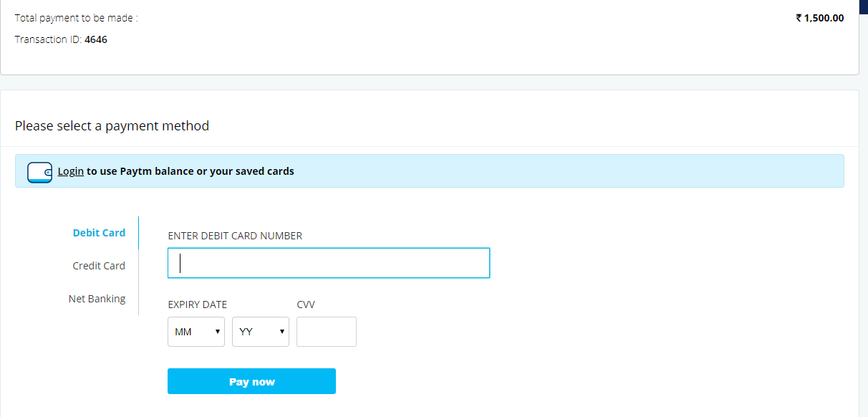Image resolution: width=868 pixels, height=417 pixels.
Task: Select the Credit Card tab
Action: click(99, 265)
